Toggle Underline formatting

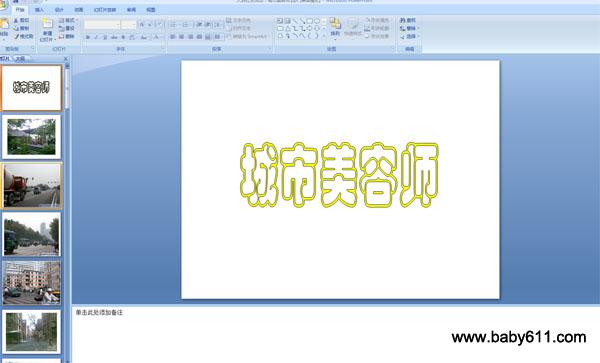click(x=105, y=37)
